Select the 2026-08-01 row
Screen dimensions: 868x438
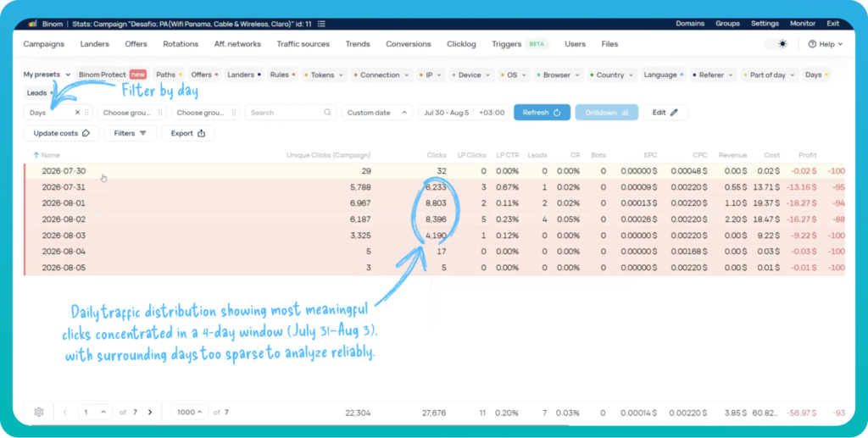coord(434,203)
